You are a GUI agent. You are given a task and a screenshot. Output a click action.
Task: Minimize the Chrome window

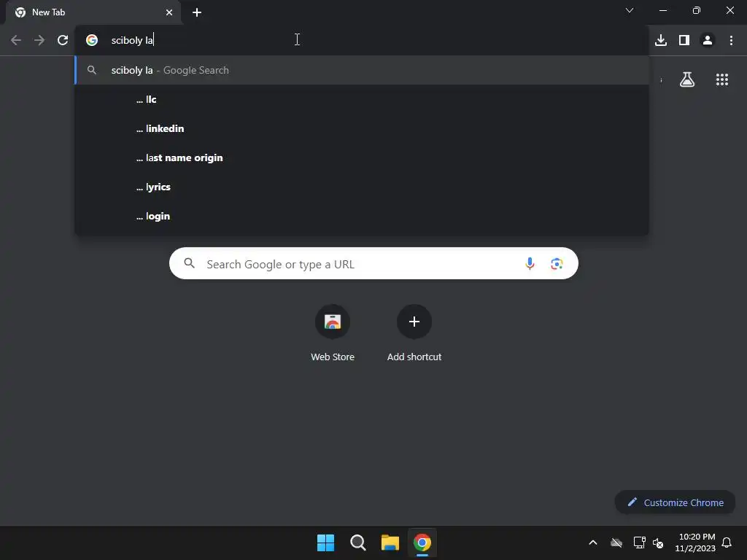coord(662,10)
